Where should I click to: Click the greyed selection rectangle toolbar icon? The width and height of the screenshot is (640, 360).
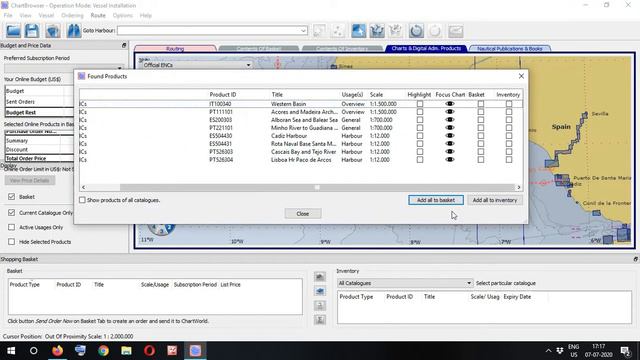point(319,31)
